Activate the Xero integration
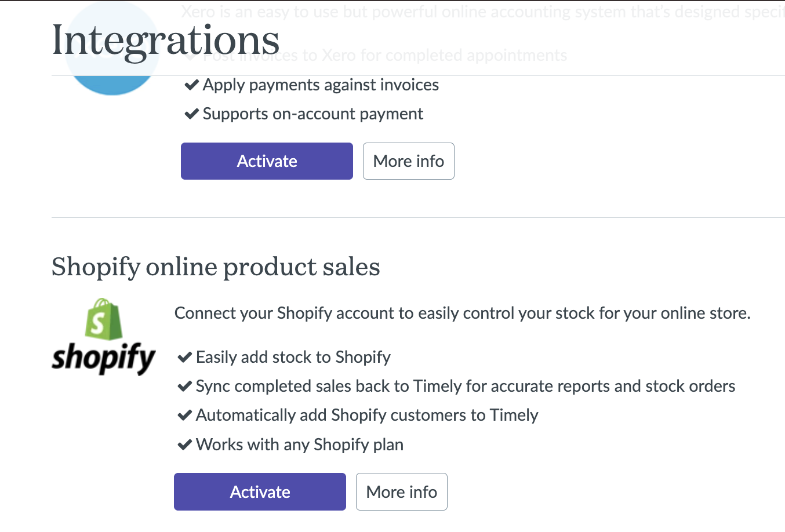This screenshot has width=785, height=532. [x=267, y=161]
